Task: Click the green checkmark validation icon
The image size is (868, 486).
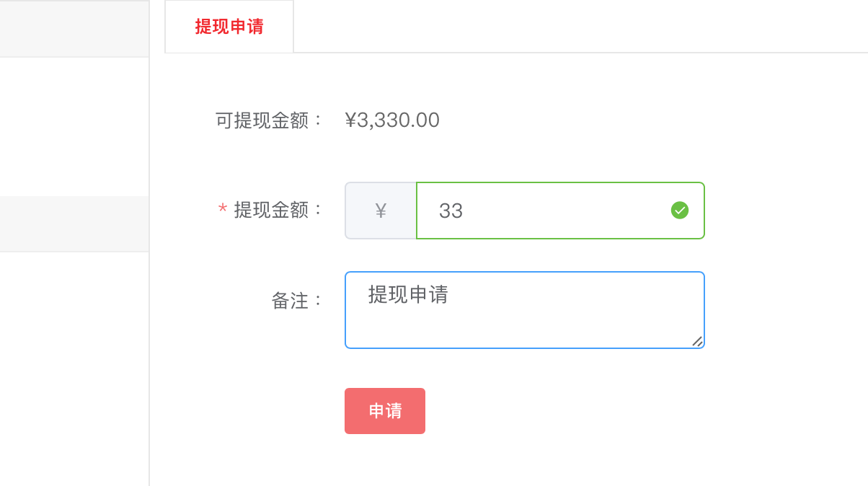Action: point(680,210)
